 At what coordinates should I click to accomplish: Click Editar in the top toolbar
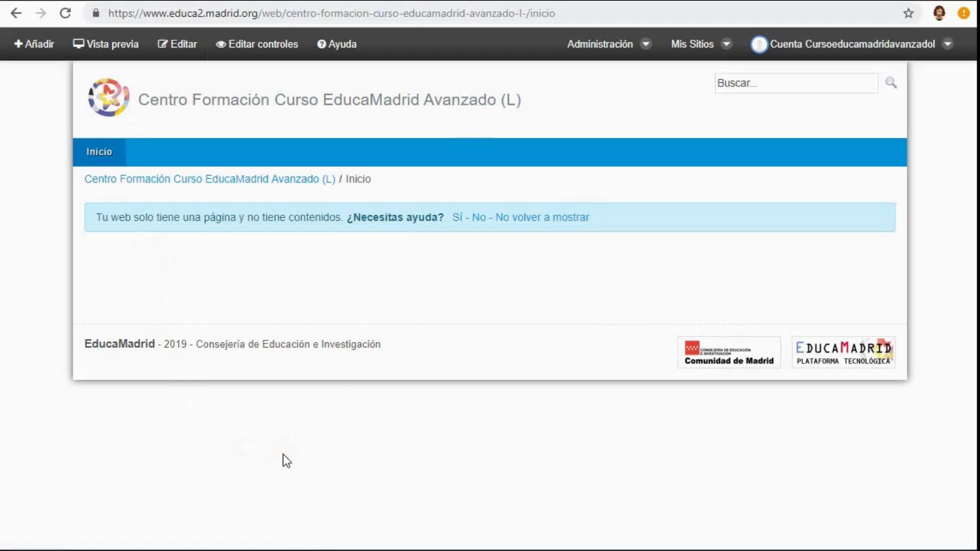click(177, 44)
